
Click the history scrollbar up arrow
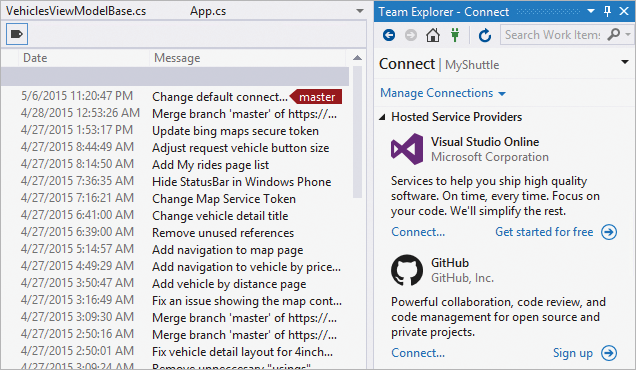coord(357,58)
